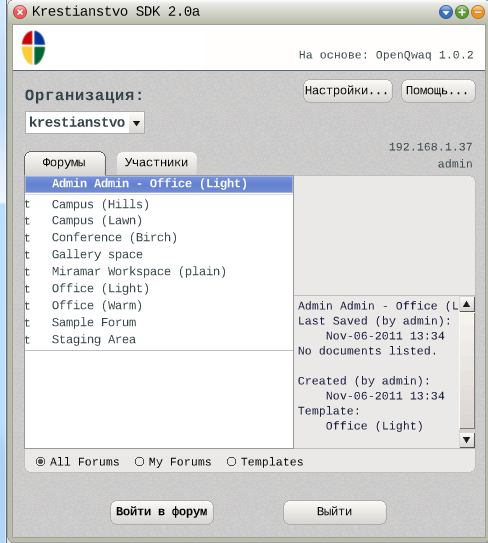Click the blue down-arrow window button
The width and height of the screenshot is (488, 543).
[446, 12]
